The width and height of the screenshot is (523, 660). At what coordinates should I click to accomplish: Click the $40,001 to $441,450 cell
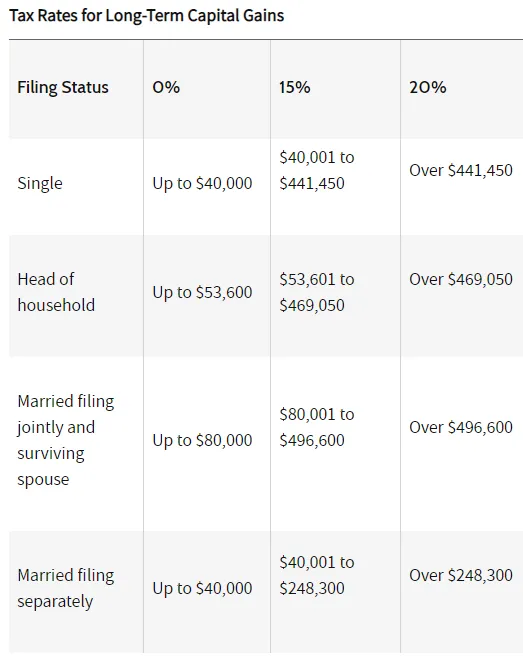coord(317,170)
